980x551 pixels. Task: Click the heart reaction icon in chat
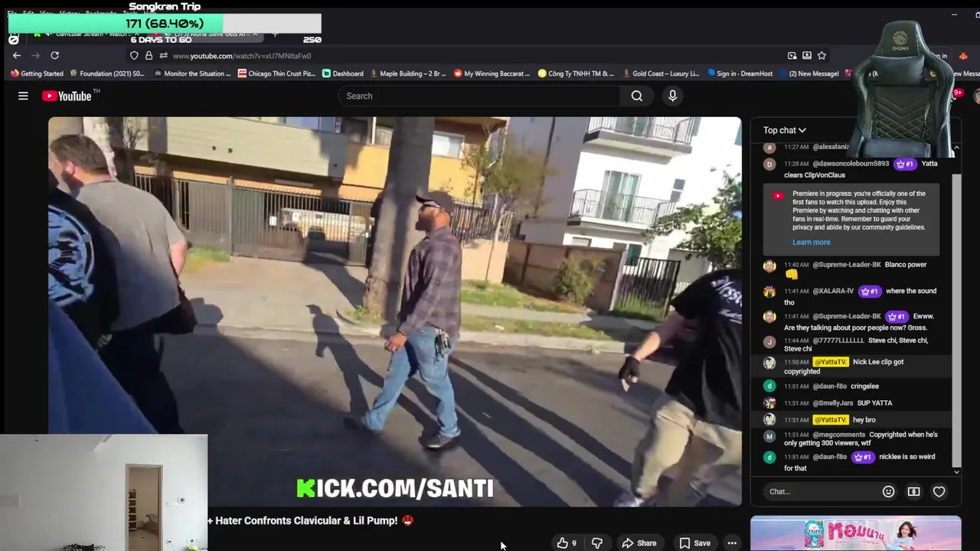click(x=939, y=491)
